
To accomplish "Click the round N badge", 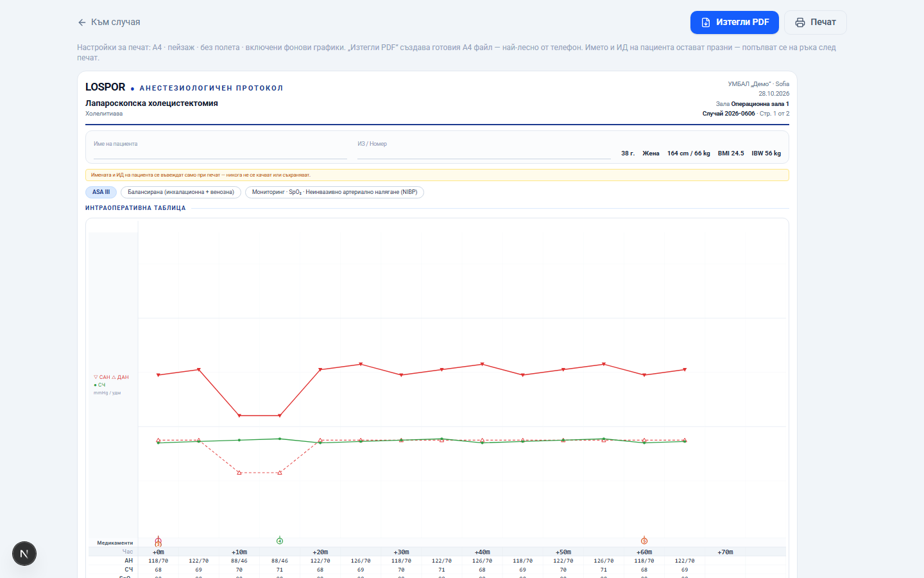I will (24, 554).
